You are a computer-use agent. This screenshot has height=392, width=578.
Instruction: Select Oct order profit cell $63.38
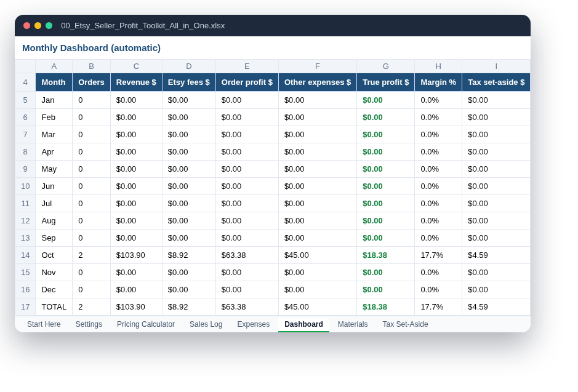click(x=247, y=255)
